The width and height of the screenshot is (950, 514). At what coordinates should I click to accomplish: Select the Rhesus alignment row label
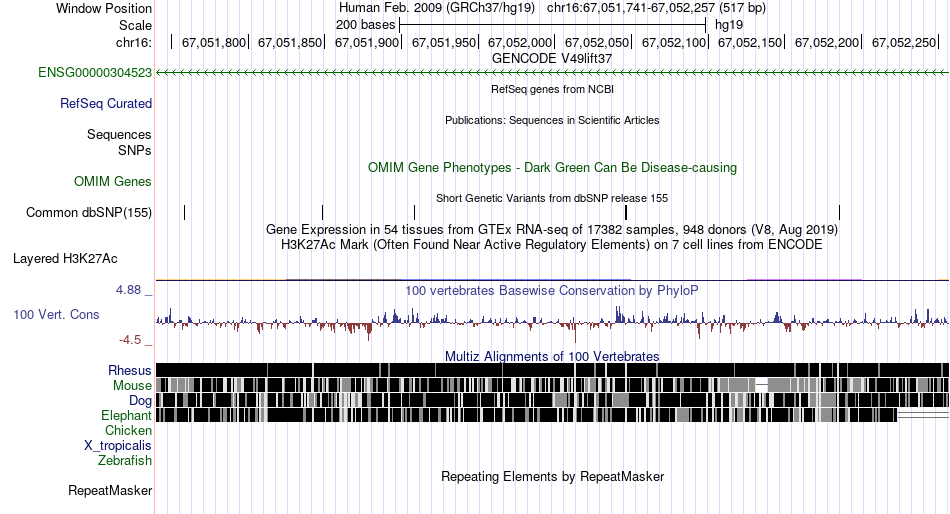click(130, 370)
